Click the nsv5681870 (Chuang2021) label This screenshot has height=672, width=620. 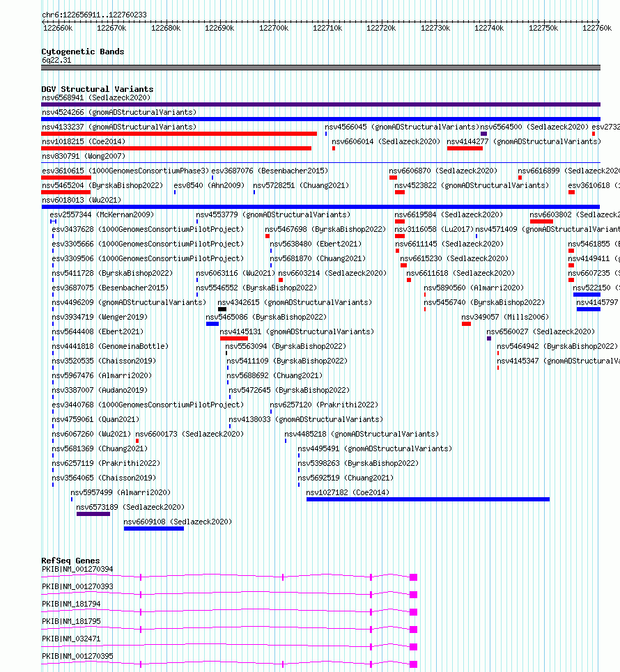pyautogui.click(x=318, y=258)
